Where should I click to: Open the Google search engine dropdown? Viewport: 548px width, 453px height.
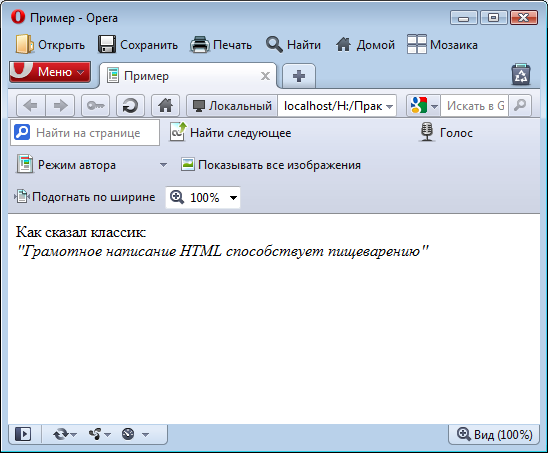(x=424, y=106)
